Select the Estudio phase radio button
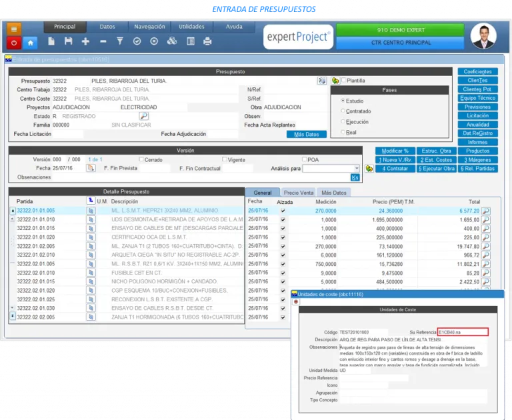Screen dimensions: 512x420 tap(343, 101)
